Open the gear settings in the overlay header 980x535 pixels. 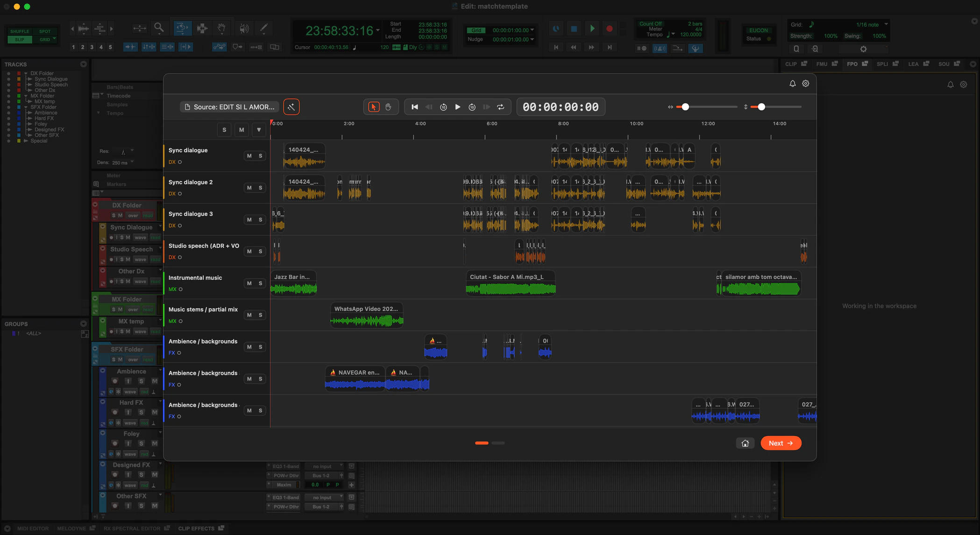pos(805,84)
